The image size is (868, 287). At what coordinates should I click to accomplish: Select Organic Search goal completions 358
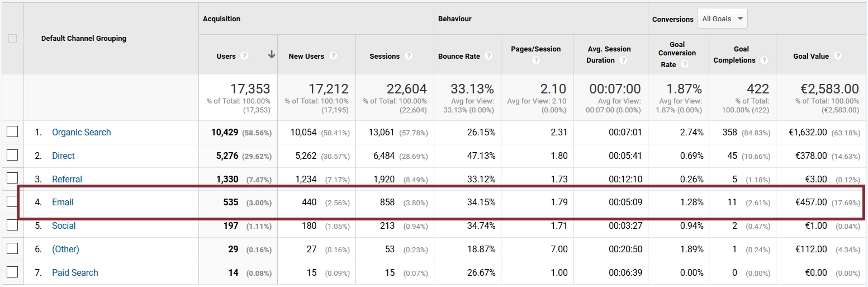(x=729, y=133)
